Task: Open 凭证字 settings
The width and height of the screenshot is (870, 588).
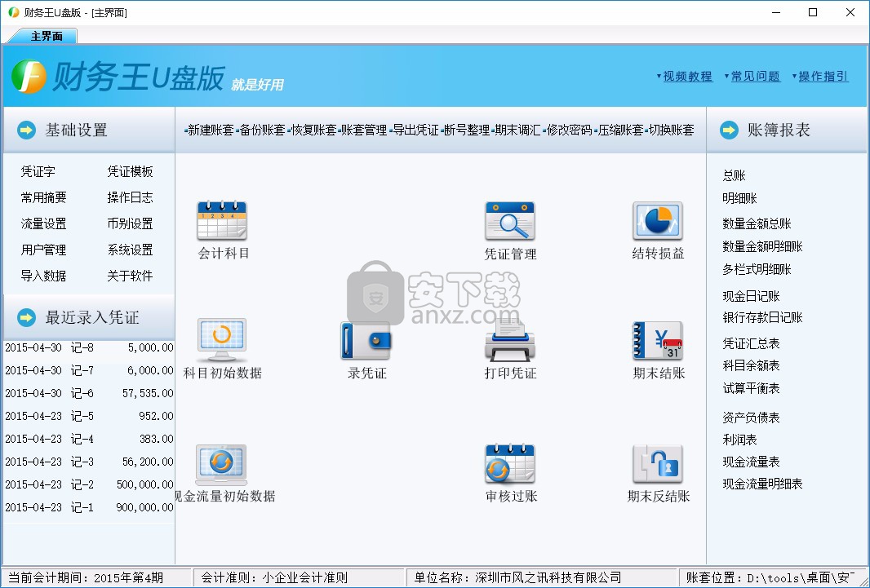Action: [38, 171]
